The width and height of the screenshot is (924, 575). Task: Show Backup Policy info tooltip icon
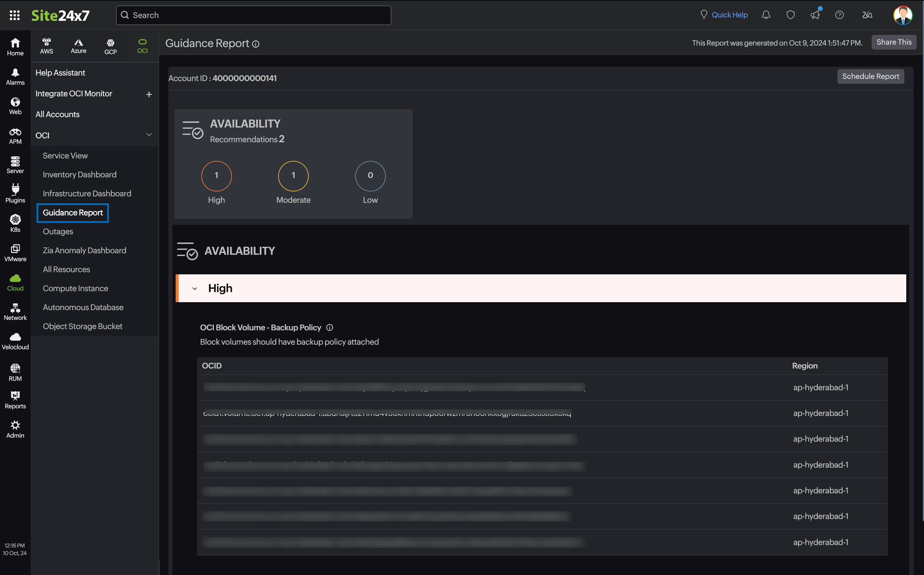330,328
